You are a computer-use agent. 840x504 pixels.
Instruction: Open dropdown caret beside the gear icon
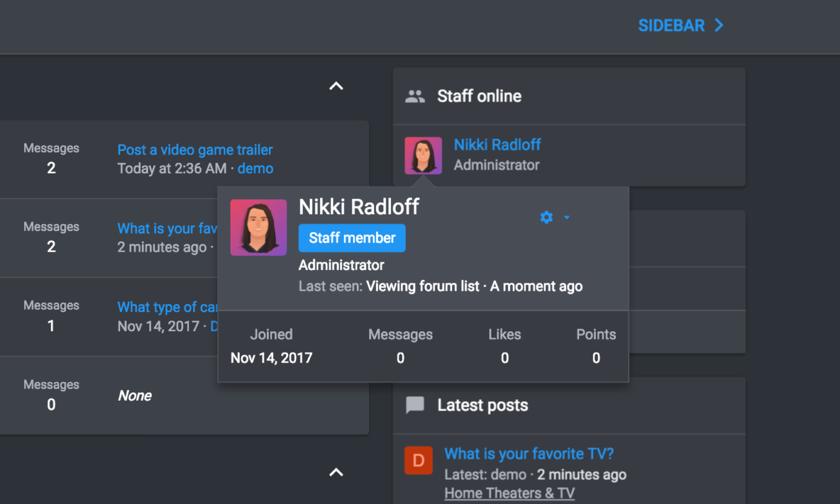(x=567, y=217)
